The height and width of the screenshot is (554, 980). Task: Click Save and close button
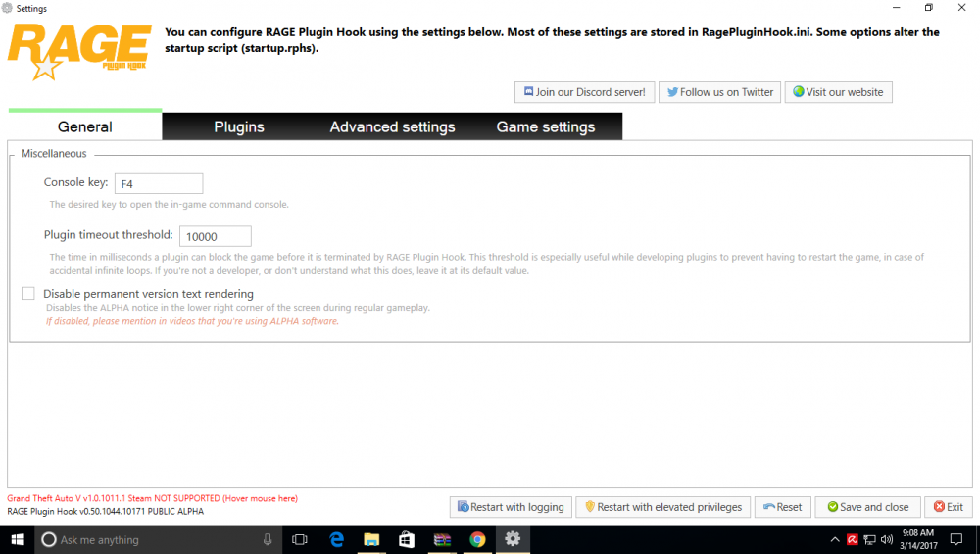pyautogui.click(x=867, y=507)
